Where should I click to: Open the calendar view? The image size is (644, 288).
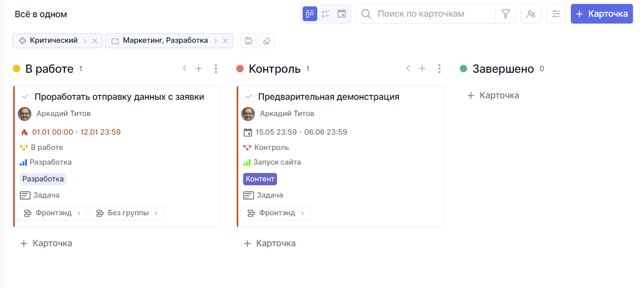coord(342,14)
